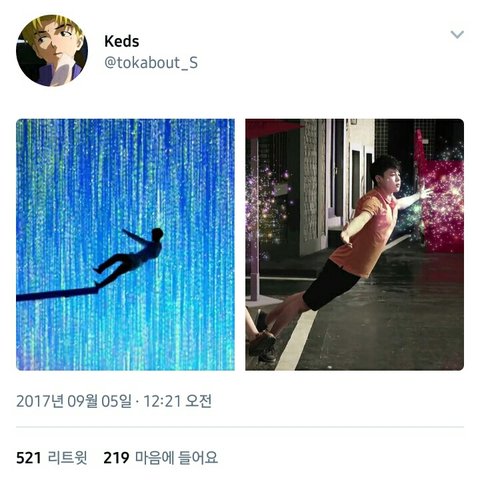Screen dimensions: 480x480
Task: Click the 마음에 들어요 label text
Action: pos(177,458)
